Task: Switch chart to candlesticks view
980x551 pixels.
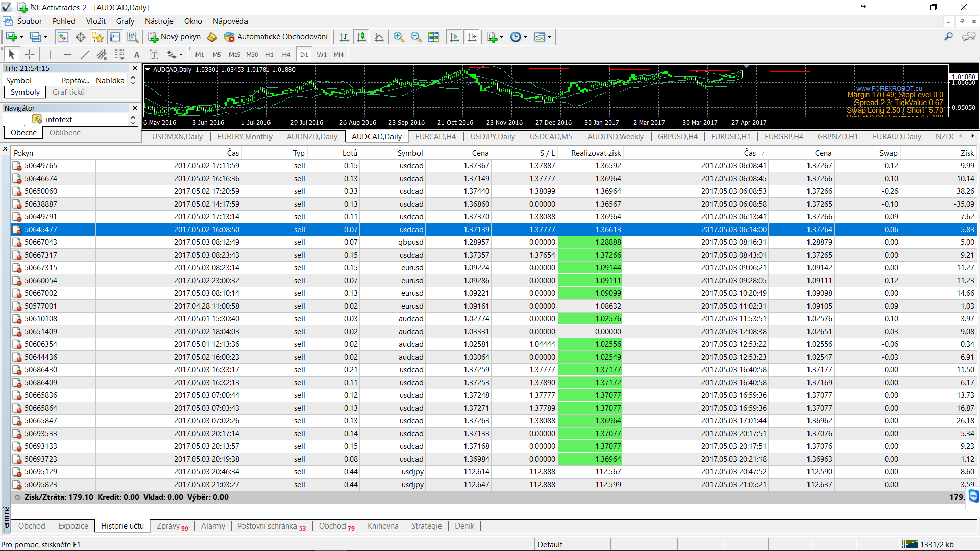Action: point(361,37)
